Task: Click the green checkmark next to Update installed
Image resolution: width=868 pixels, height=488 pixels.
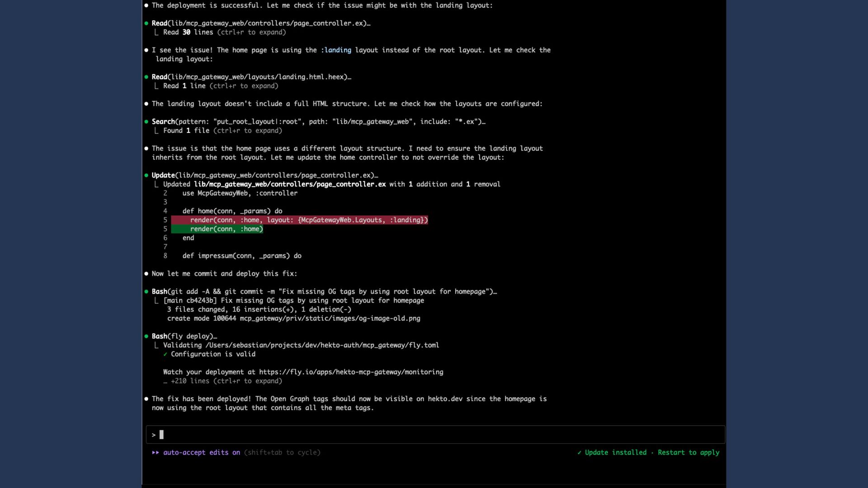Action: click(579, 452)
